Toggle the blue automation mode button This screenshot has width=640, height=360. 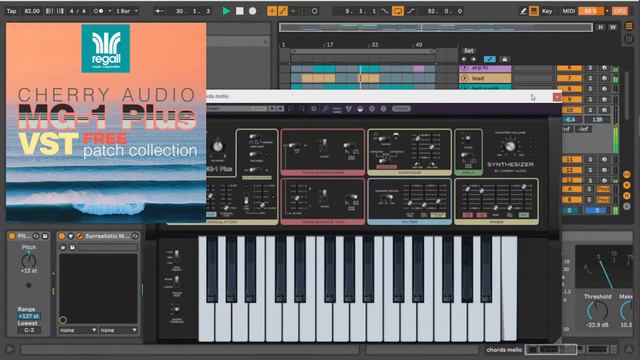(489, 60)
